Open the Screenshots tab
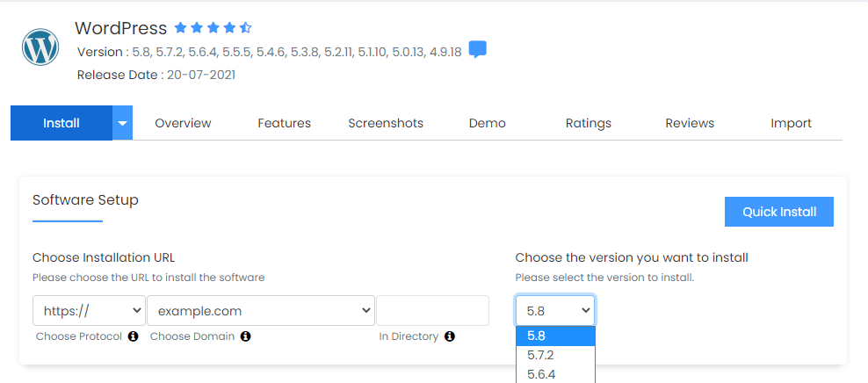The width and height of the screenshot is (868, 383). [386, 123]
